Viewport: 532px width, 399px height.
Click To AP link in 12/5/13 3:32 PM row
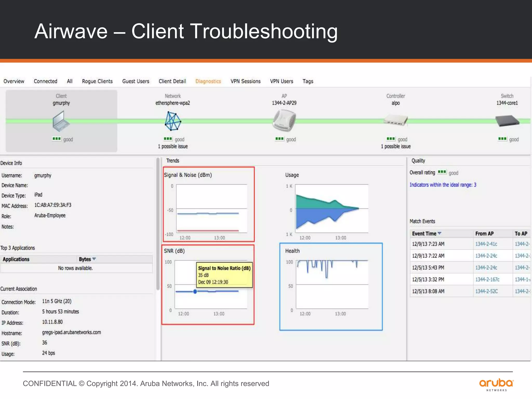pyautogui.click(x=522, y=280)
